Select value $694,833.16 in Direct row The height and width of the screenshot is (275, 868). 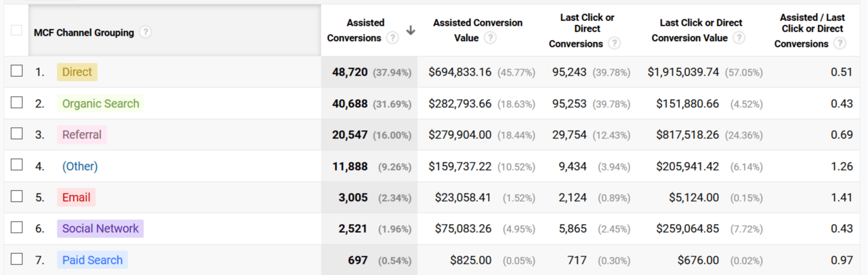pyautogui.click(x=460, y=72)
